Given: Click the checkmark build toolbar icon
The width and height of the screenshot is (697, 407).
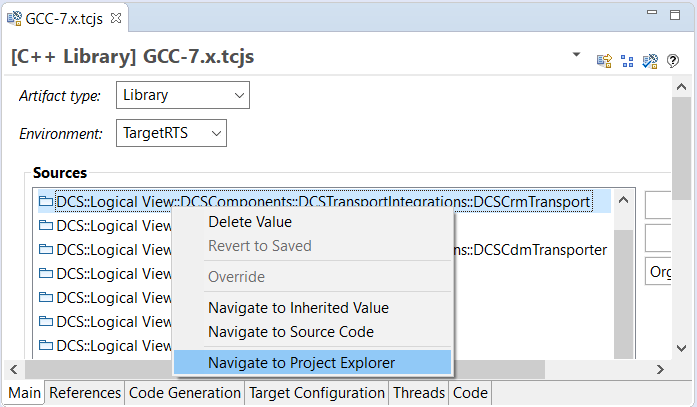Looking at the screenshot, I should 650,61.
